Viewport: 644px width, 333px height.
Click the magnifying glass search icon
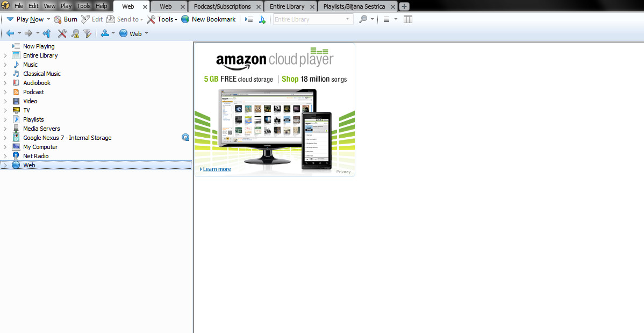(363, 19)
